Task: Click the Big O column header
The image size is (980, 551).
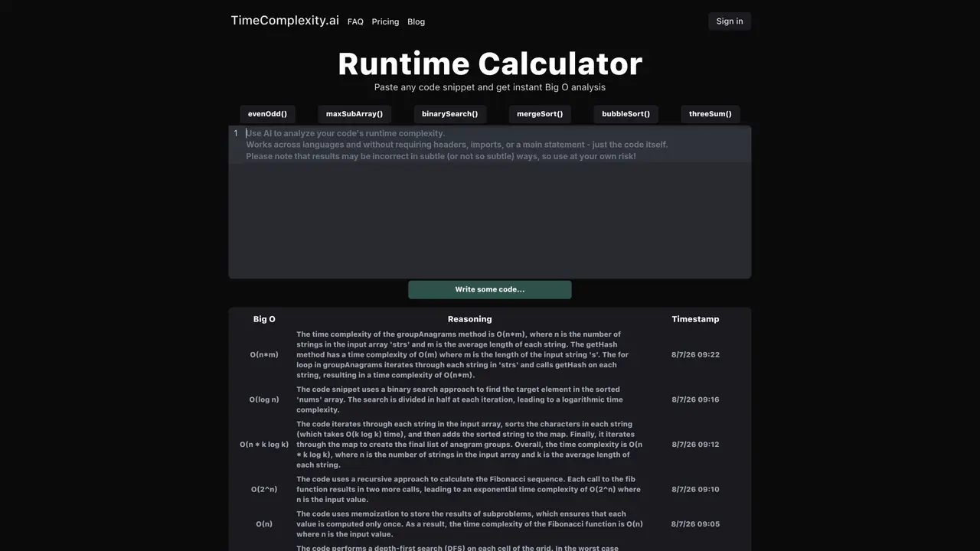Action: coord(264,319)
